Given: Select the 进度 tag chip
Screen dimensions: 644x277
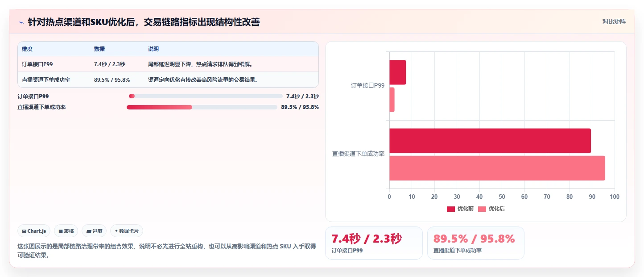Looking at the screenshot, I should click(x=94, y=231).
